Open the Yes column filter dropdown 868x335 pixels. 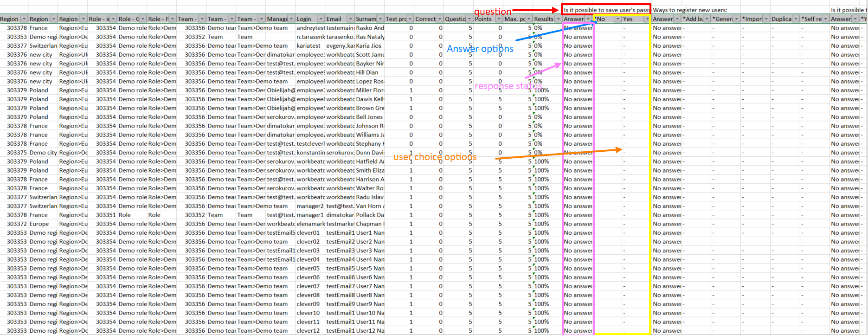pos(647,19)
